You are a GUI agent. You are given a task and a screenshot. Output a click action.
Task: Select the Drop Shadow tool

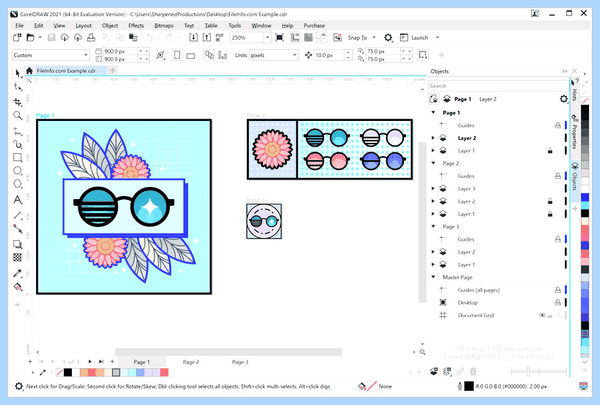click(x=17, y=244)
